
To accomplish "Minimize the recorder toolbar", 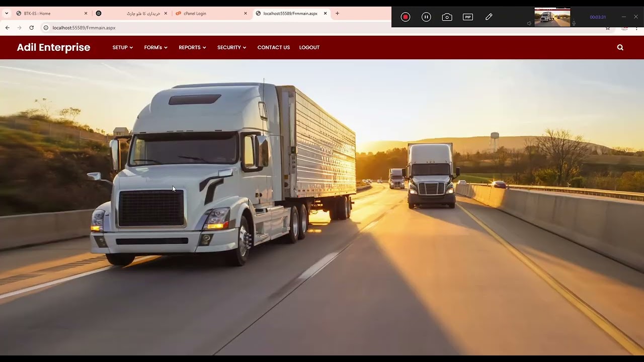I will (x=624, y=17).
